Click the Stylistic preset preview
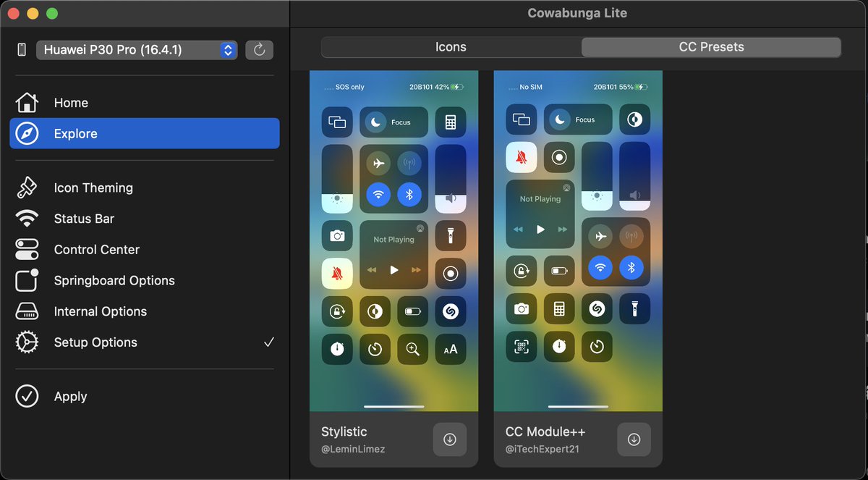This screenshot has height=480, width=868. tap(394, 241)
